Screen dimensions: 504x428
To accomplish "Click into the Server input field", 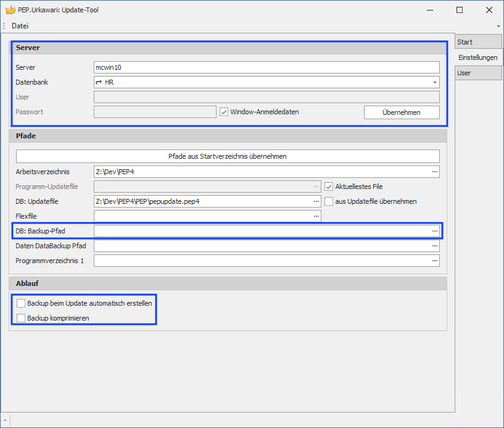I will click(266, 67).
